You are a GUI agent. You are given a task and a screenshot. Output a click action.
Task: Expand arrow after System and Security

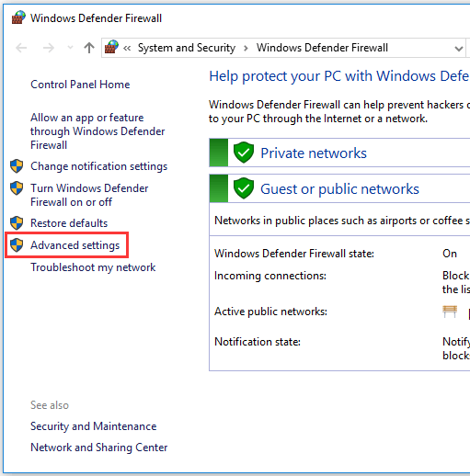[x=246, y=48]
